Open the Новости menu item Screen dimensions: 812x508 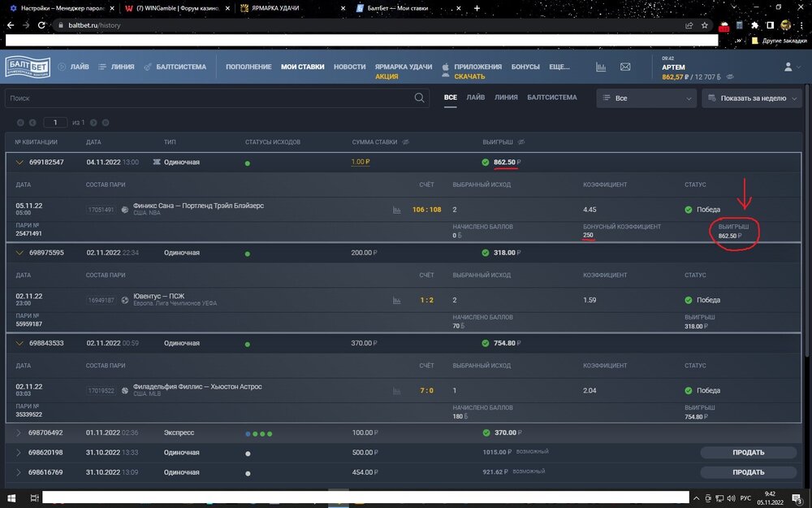coord(349,67)
